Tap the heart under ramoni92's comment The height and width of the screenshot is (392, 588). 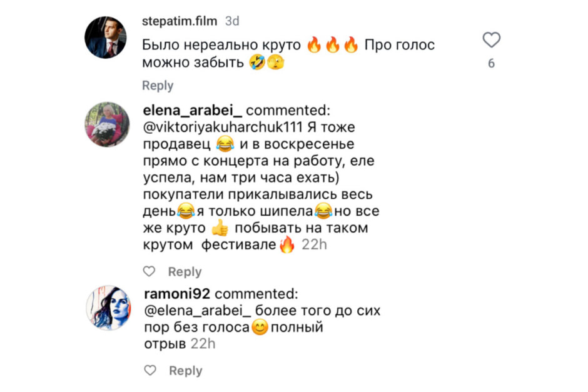(x=150, y=371)
